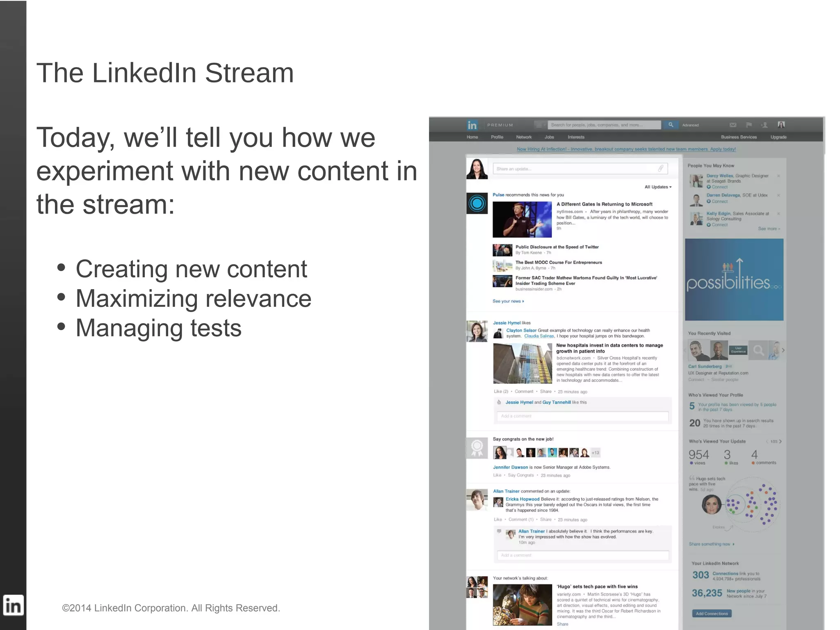Screen dimensions: 840x630
Task: Click the possibilities advertisement banner
Action: click(734, 280)
